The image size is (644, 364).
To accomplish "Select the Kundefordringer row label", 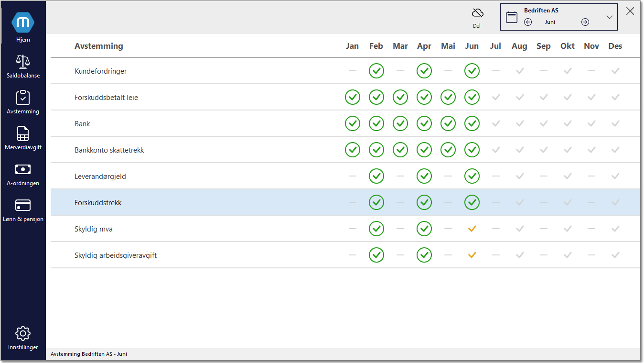I will click(100, 71).
